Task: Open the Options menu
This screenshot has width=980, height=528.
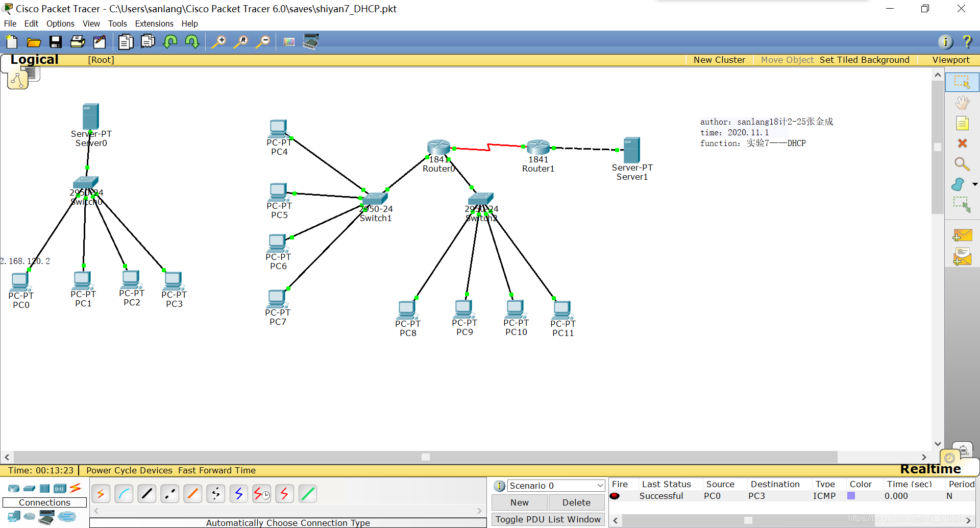Action: coord(60,23)
